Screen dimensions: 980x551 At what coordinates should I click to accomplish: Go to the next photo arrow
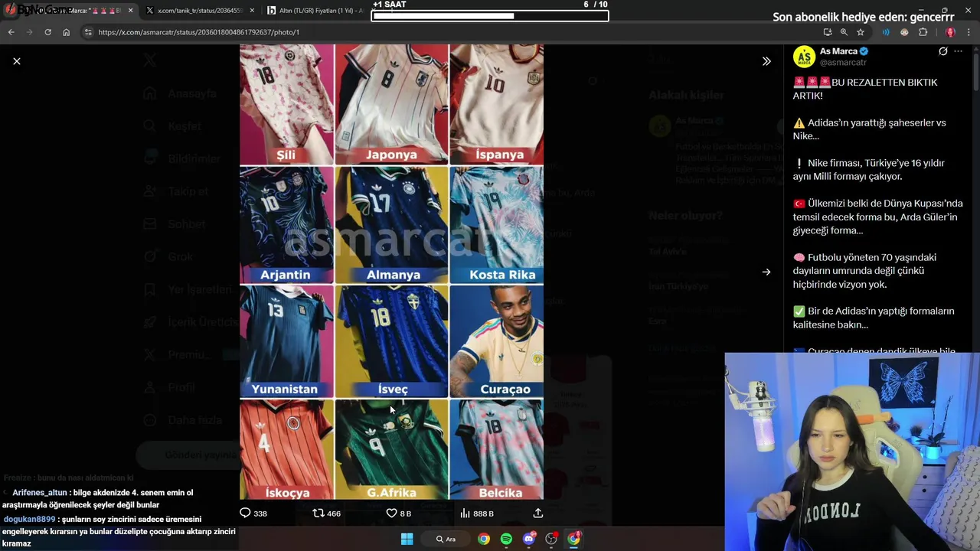[x=766, y=272]
